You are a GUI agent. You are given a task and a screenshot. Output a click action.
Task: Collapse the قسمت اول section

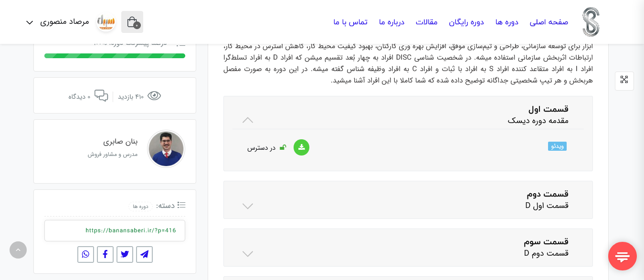pyautogui.click(x=247, y=120)
